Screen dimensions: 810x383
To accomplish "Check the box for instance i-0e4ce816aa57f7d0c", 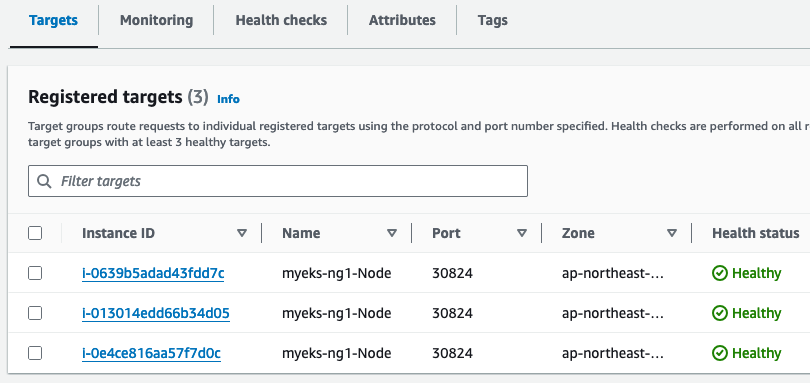I will point(35,354).
